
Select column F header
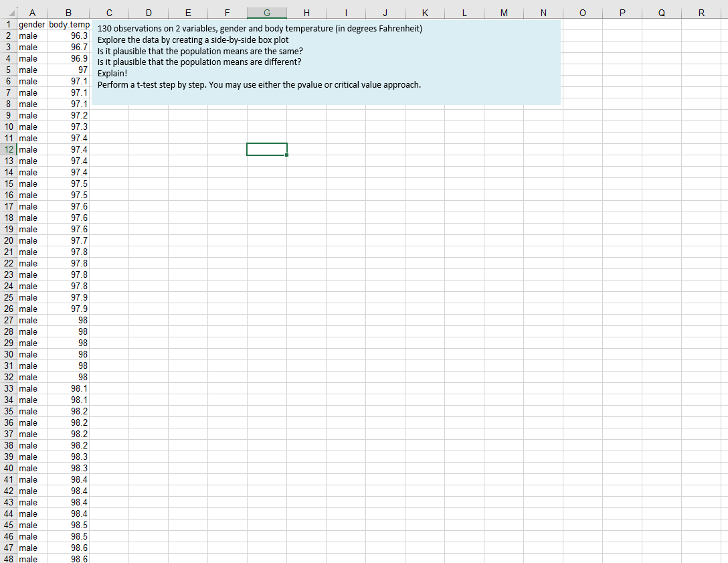[227, 13]
